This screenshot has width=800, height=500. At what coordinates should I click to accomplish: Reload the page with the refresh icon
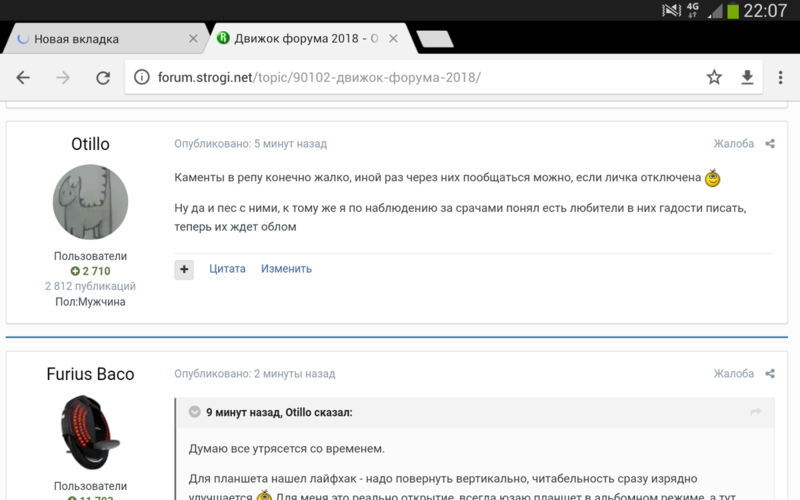(103, 78)
